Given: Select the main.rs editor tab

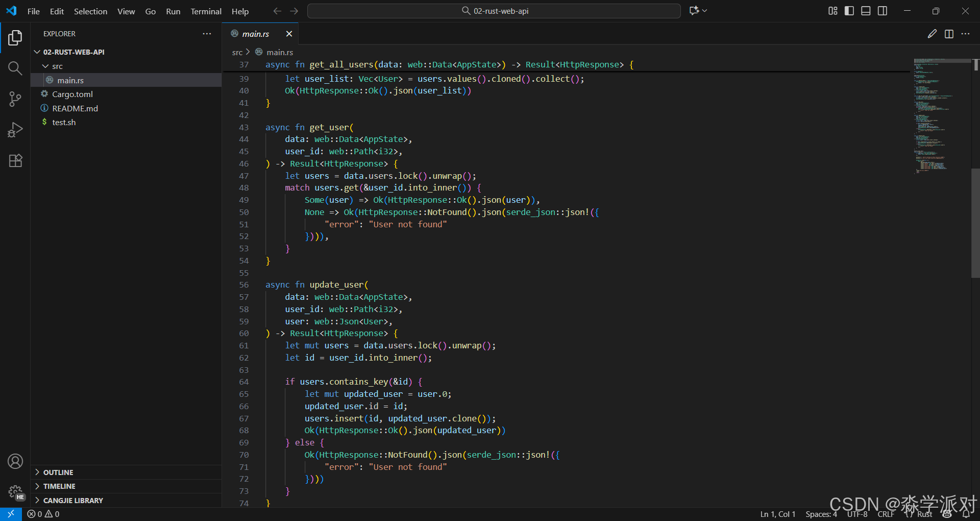Looking at the screenshot, I should click(x=260, y=34).
